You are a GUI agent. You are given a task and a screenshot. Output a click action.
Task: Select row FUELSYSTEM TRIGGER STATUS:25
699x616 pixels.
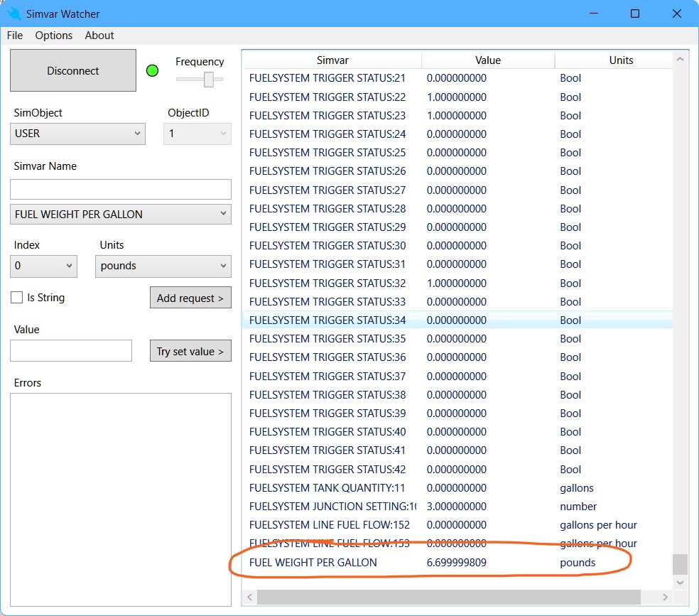[x=457, y=153]
